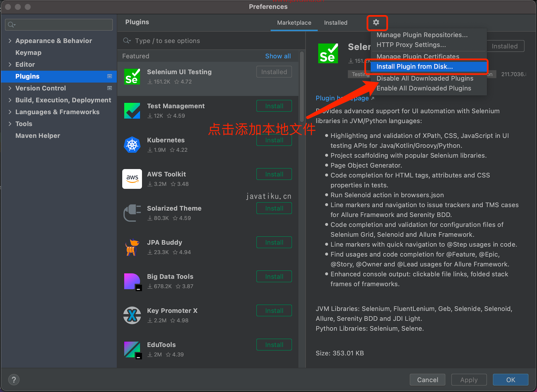Image resolution: width=537 pixels, height=392 pixels.
Task: Click the Test Management plugin icon
Action: (132, 111)
